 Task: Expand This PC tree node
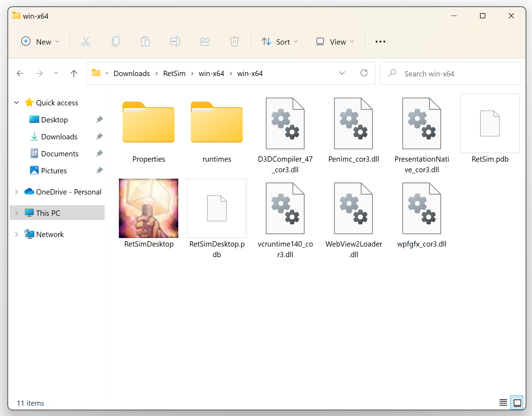click(16, 213)
